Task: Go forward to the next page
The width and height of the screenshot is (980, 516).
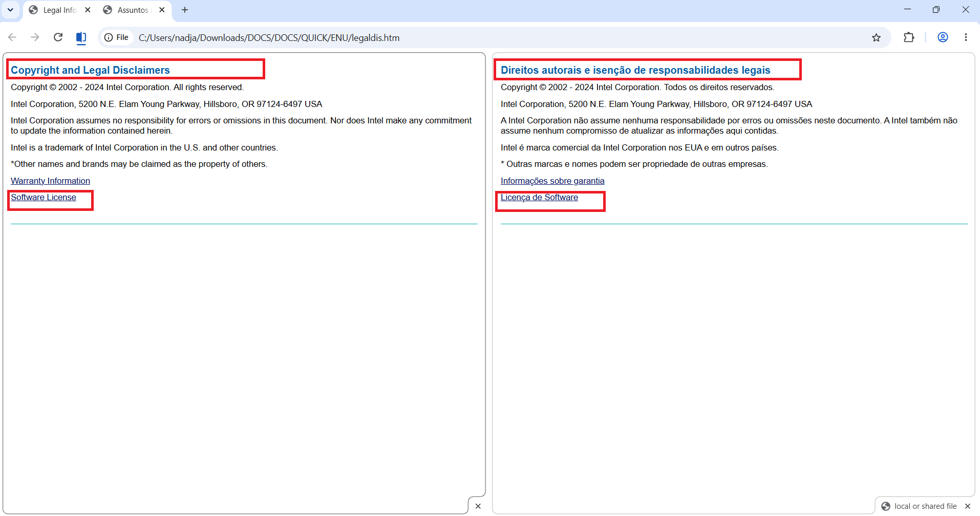Action: (35, 37)
